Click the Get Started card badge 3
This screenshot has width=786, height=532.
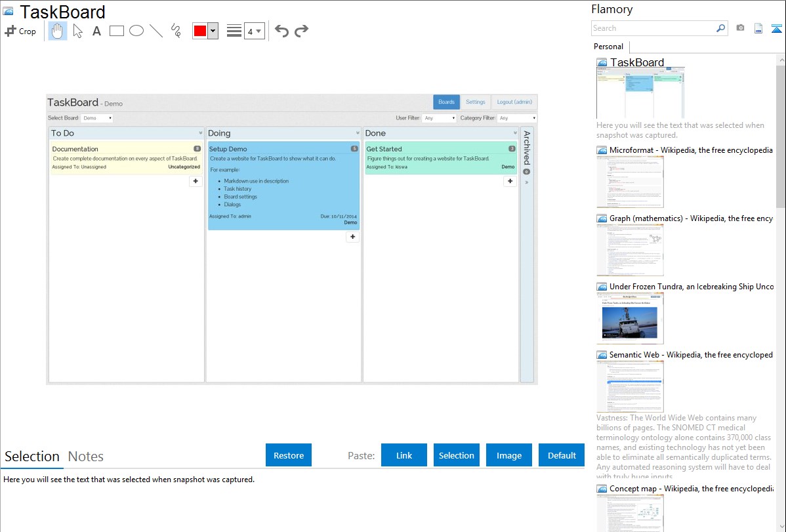(512, 148)
